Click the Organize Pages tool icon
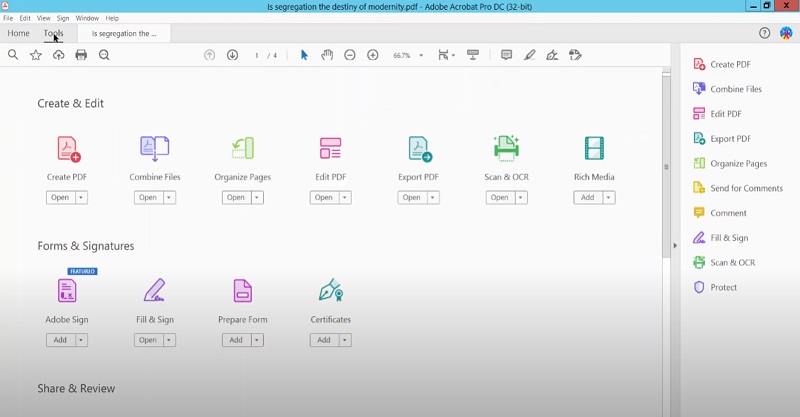This screenshot has height=417, width=800. (243, 149)
